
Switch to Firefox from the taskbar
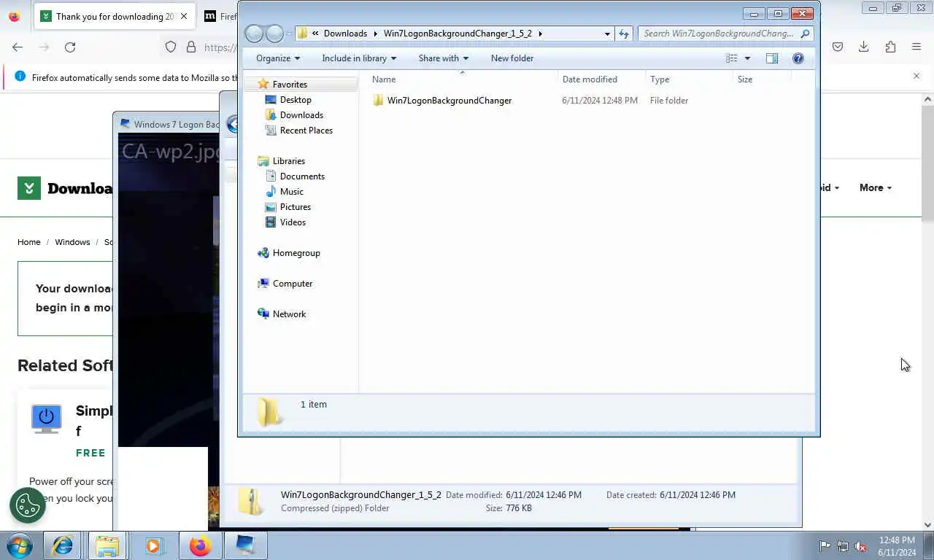(x=200, y=545)
